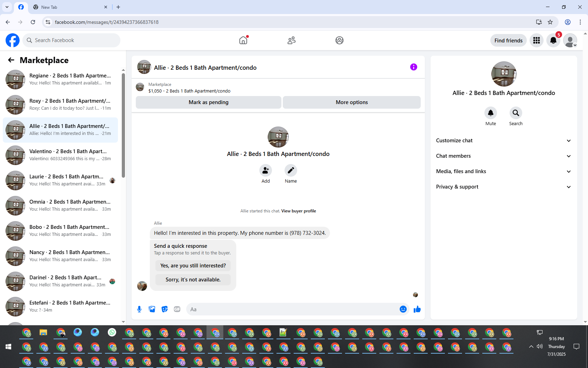Open the $1,050 listing link in chat header
The height and width of the screenshot is (368, 588).
click(189, 91)
